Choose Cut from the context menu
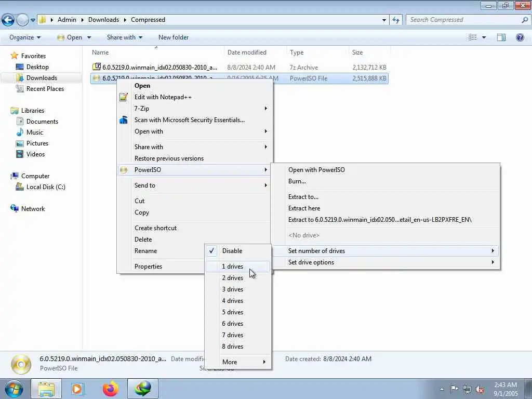The image size is (532, 399). point(195,201)
